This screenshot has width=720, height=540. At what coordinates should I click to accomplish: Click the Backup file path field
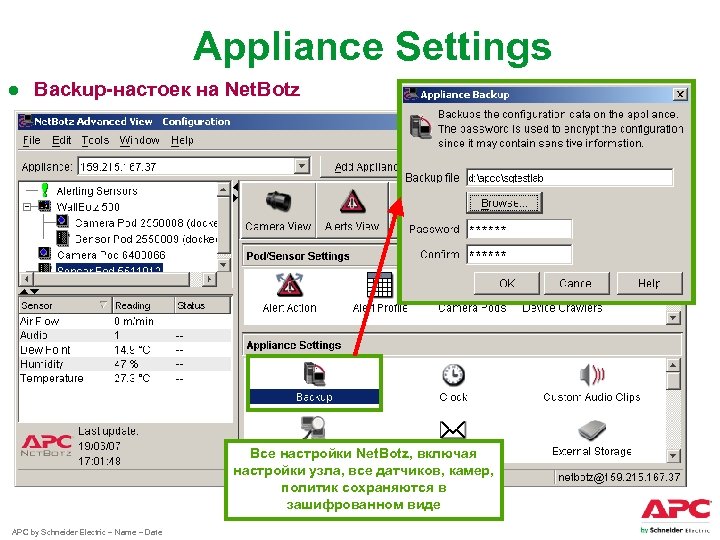coord(570,177)
